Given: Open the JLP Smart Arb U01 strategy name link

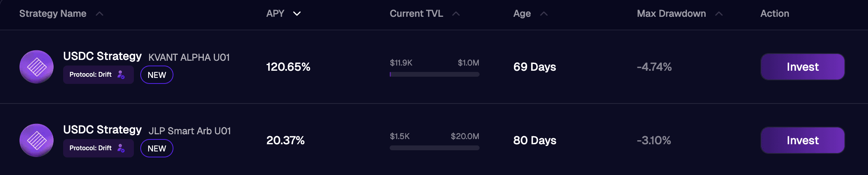Looking at the screenshot, I should click(x=189, y=131).
